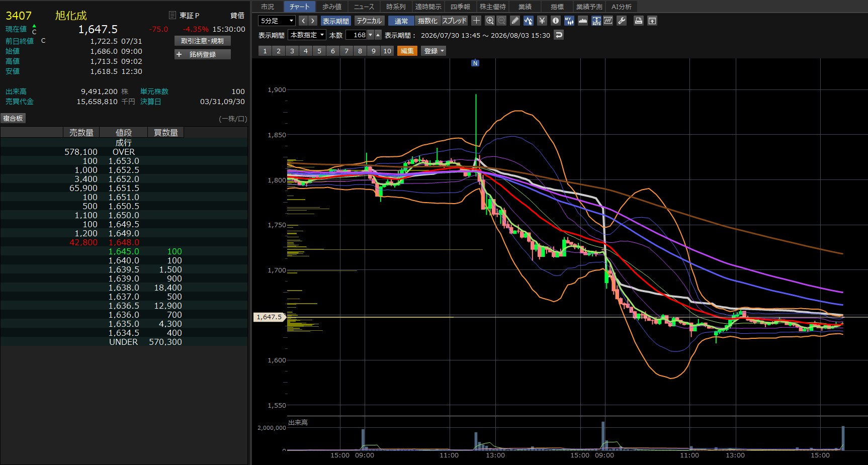
Task: Select スプレッド spread chart mode
Action: [x=455, y=21]
